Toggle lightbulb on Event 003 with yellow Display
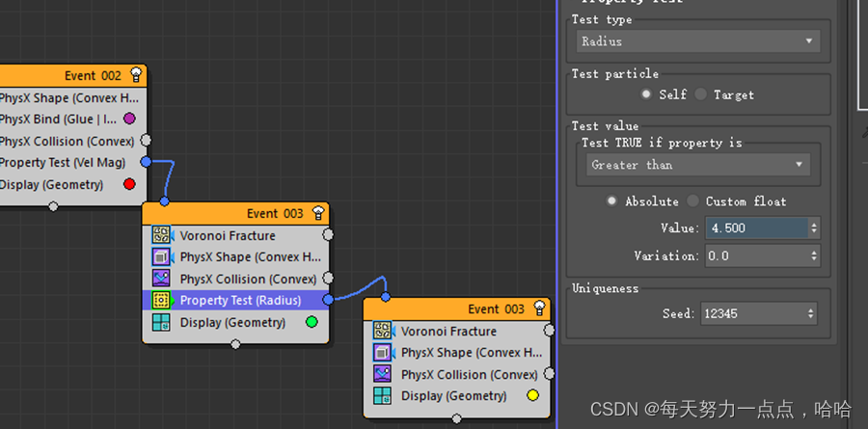 pyautogui.click(x=539, y=308)
